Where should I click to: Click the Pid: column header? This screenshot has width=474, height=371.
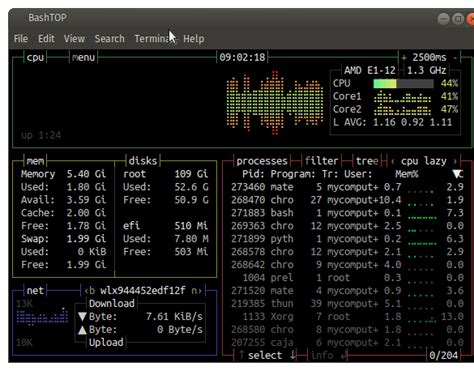pos(253,174)
